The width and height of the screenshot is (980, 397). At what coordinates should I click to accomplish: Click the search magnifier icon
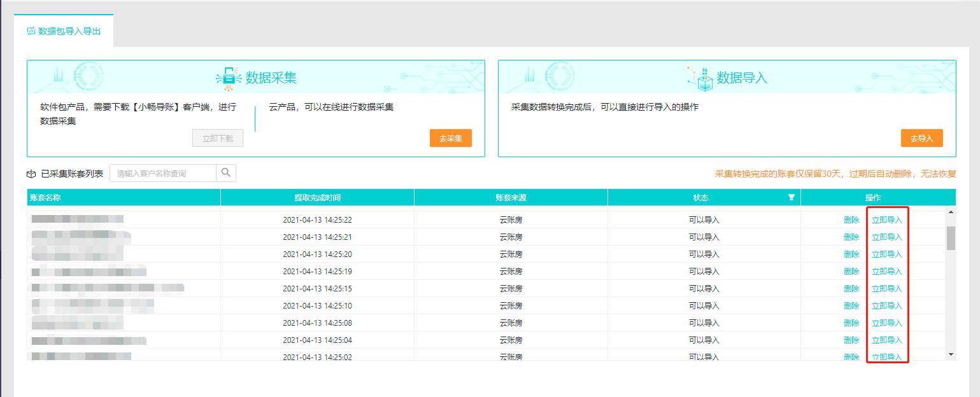[x=226, y=173]
